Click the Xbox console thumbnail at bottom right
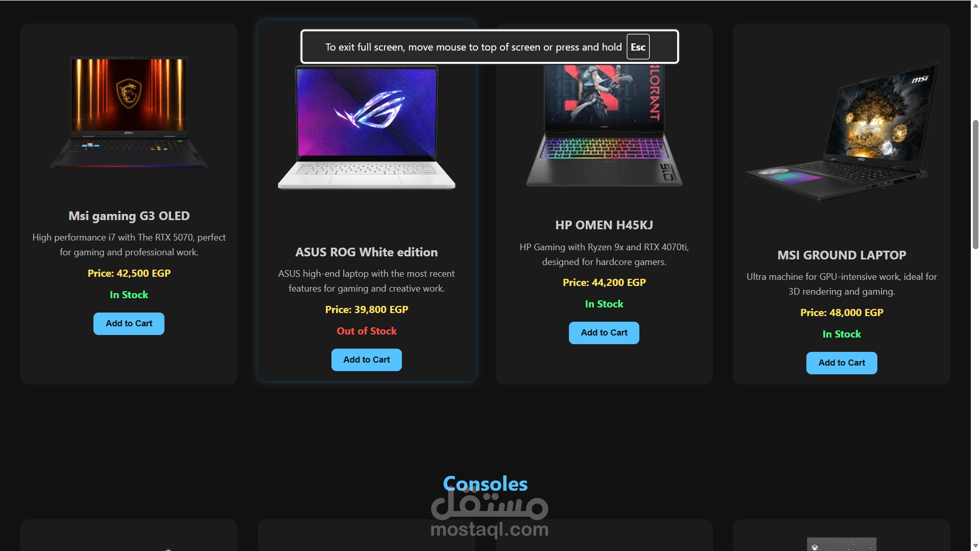 842,544
